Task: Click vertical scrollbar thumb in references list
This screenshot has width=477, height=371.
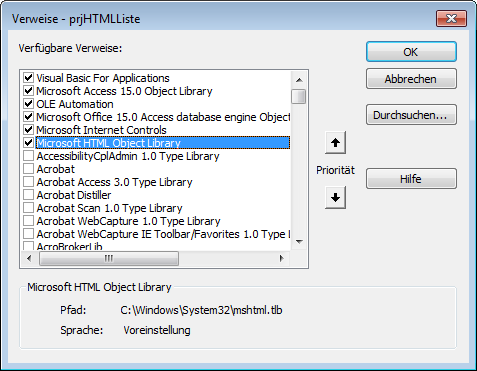Action: (x=298, y=96)
